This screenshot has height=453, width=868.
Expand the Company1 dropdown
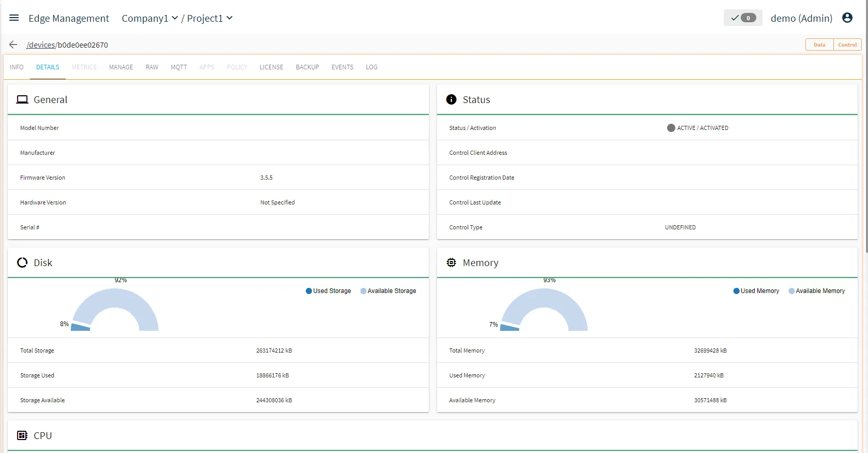click(150, 18)
